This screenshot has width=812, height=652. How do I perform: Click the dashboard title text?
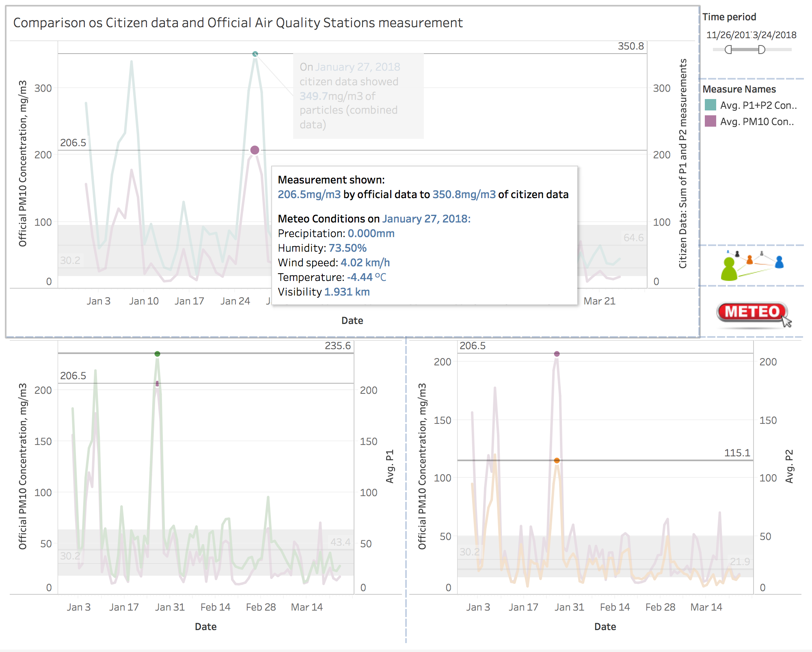coord(238,23)
